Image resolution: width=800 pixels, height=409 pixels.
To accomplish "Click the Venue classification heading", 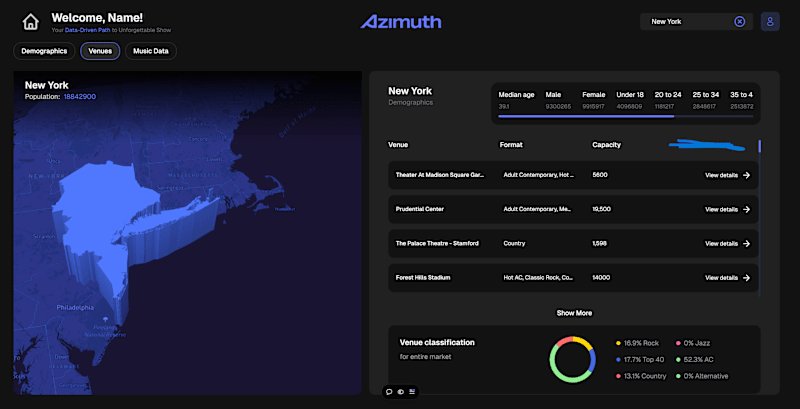I will [x=437, y=342].
